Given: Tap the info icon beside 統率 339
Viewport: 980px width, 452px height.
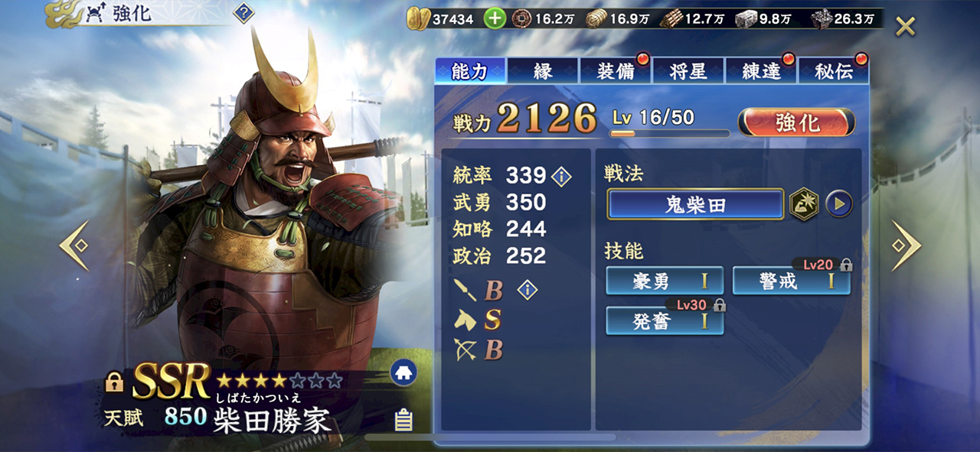Looking at the screenshot, I should (561, 177).
